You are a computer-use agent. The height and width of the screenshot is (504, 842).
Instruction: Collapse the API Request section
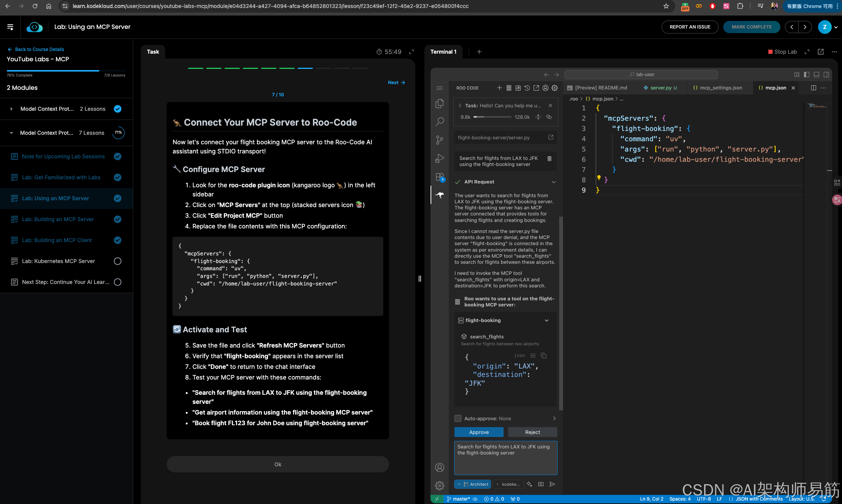[554, 182]
